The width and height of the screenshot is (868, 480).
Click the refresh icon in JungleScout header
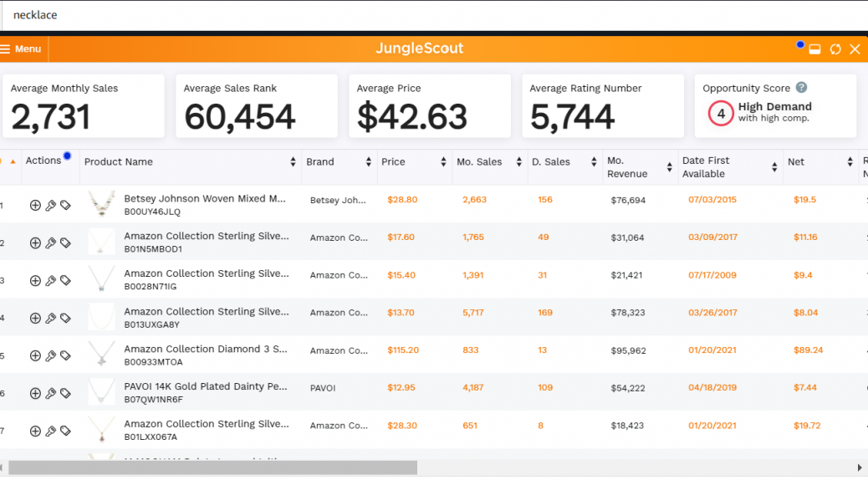click(x=835, y=49)
